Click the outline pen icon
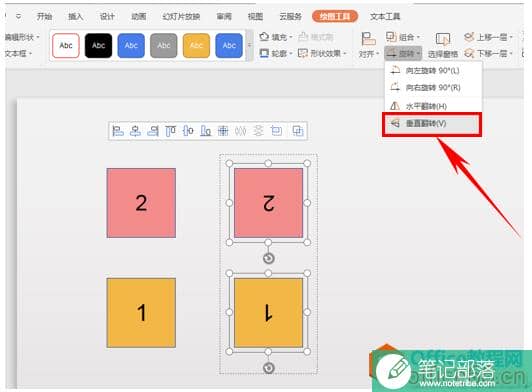532x392 pixels. point(264,53)
